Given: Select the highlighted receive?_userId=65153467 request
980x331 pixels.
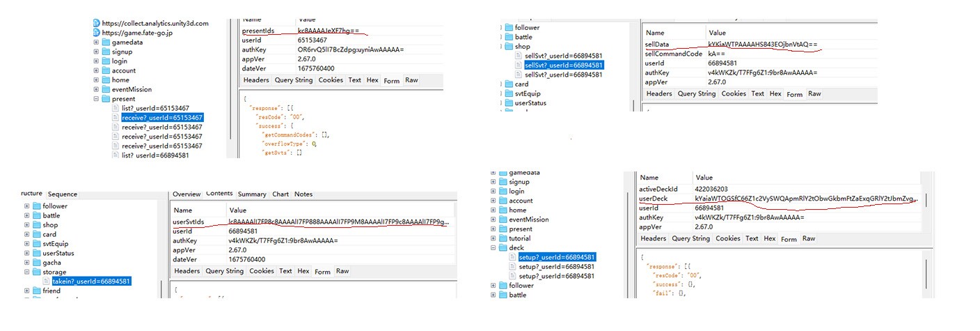Looking at the screenshot, I should (162, 118).
